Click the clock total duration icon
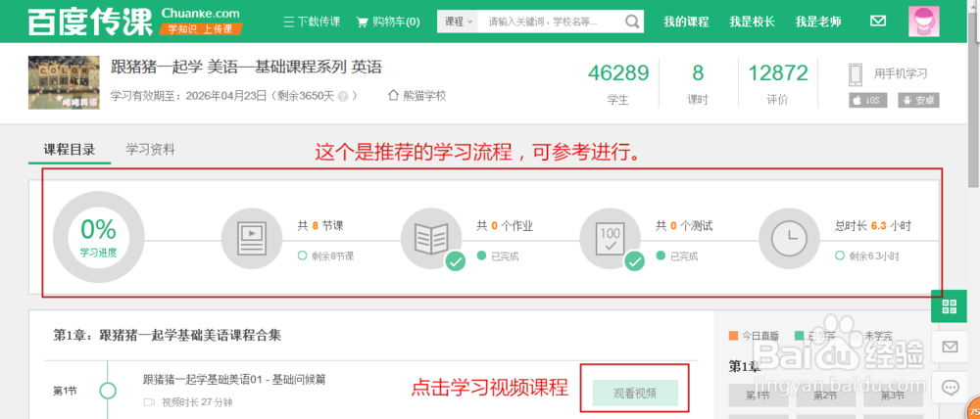The image size is (980, 419). pyautogui.click(x=788, y=239)
